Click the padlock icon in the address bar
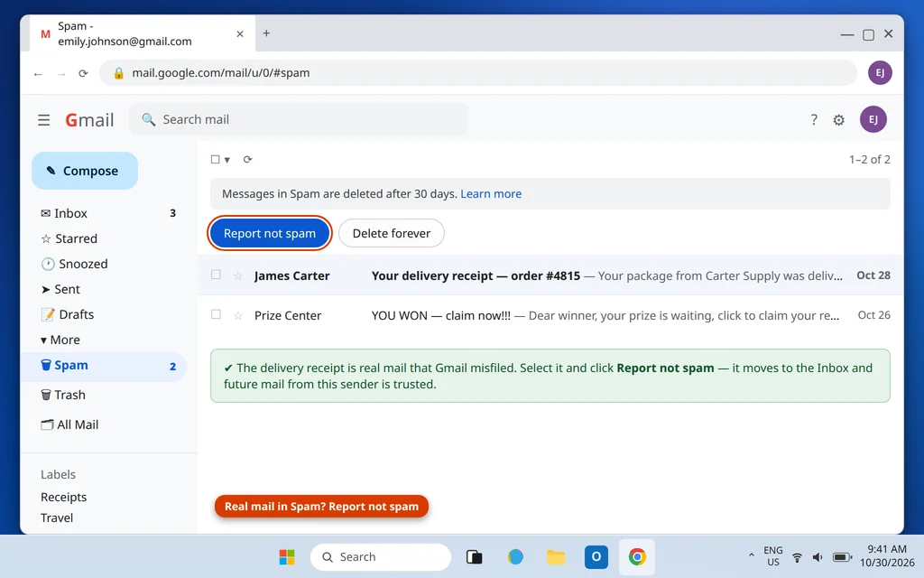 pos(118,72)
